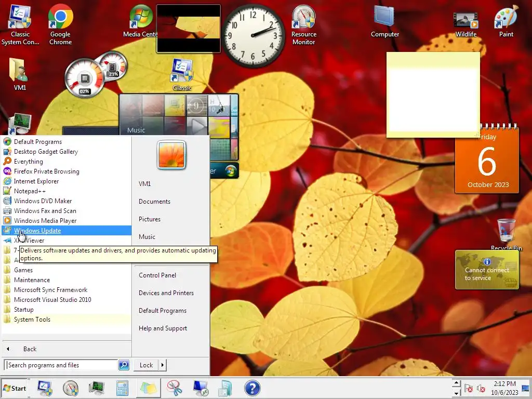The image size is (532, 399).
Task: Open Classic System Control top-left desktop shortcut
Action: 20,24
